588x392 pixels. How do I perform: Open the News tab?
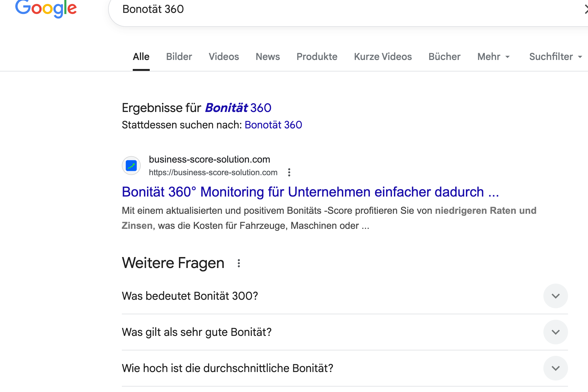[267, 57]
